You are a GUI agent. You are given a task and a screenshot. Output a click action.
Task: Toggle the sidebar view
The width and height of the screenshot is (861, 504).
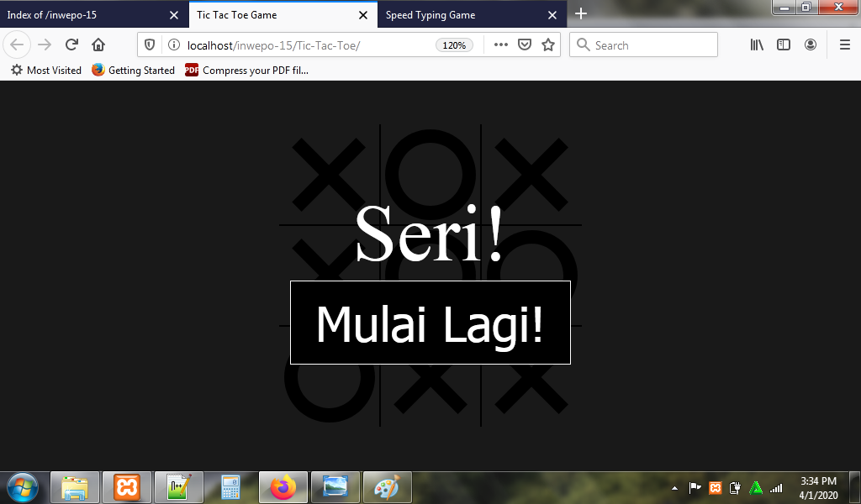coord(784,45)
